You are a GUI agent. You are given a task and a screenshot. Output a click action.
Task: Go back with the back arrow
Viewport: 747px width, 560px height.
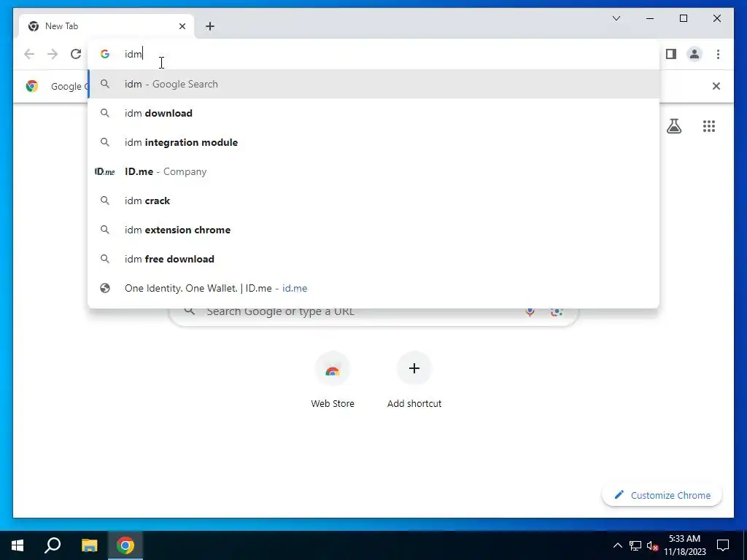29,54
